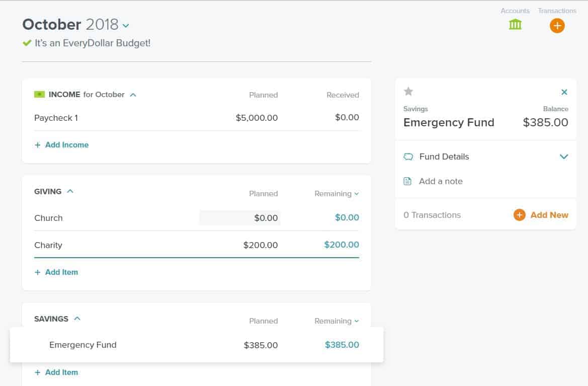Click the piggy bank Fund Details icon

tap(408, 157)
